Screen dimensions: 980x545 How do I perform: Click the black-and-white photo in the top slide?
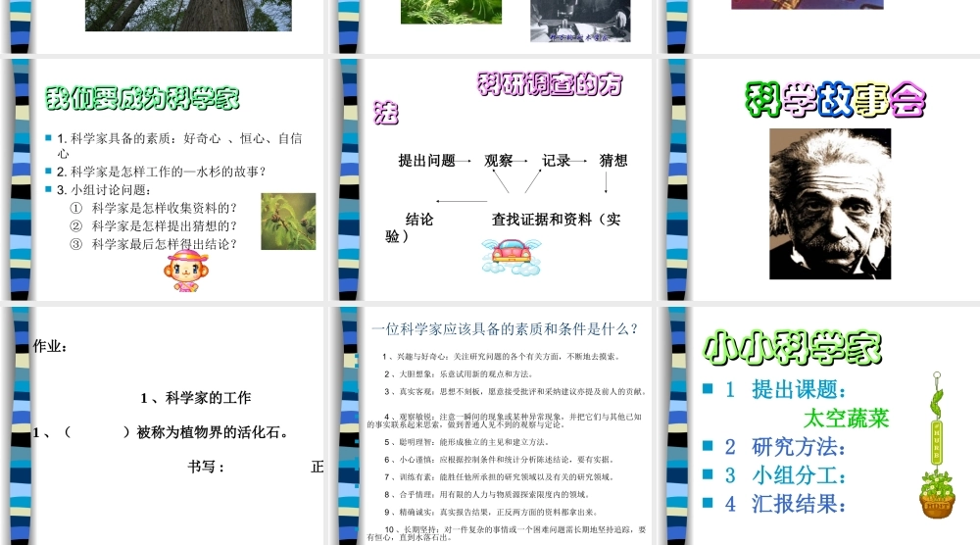pyautogui.click(x=580, y=21)
